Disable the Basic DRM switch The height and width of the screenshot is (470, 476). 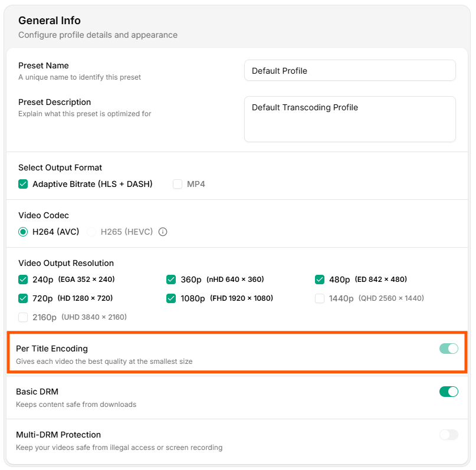[448, 392]
